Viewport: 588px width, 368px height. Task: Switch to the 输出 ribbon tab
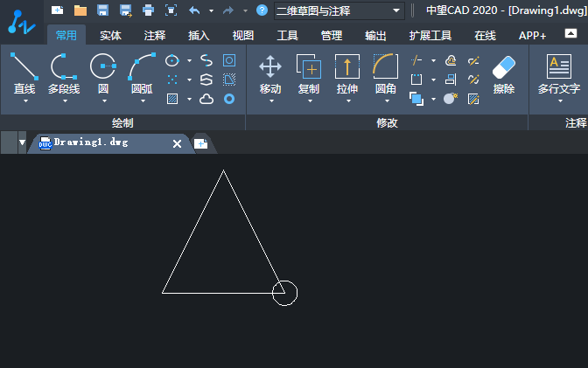pos(375,36)
